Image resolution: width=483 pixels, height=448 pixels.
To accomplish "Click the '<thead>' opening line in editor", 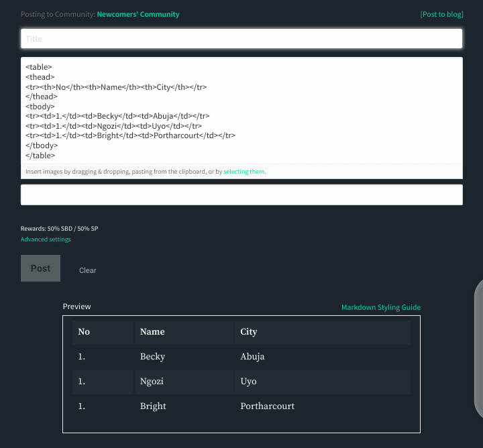I will [40, 77].
